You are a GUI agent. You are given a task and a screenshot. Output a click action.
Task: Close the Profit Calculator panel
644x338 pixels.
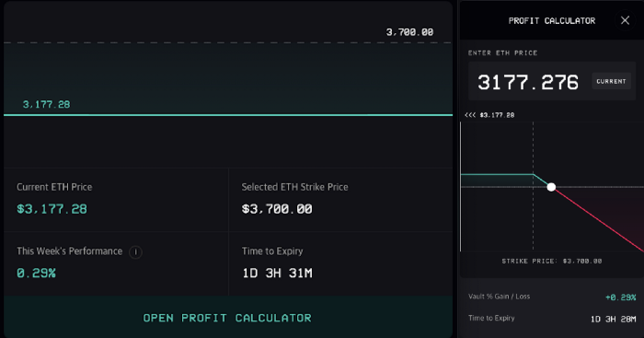coord(625,20)
